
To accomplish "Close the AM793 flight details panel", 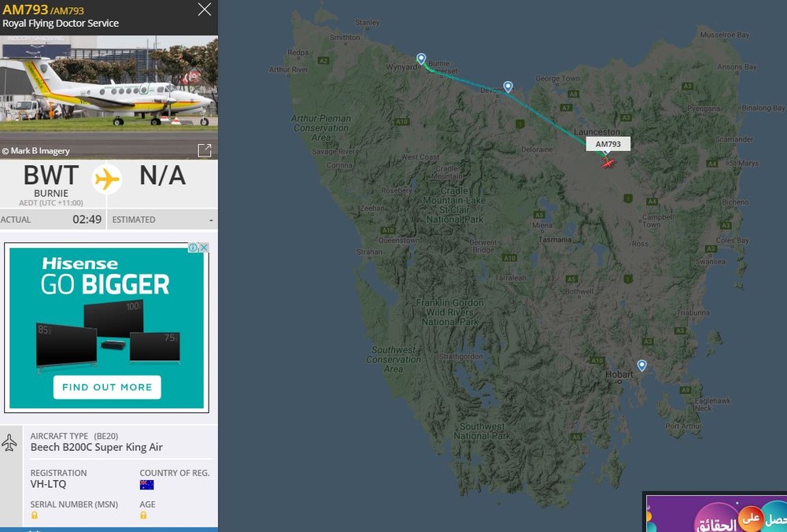I will click(204, 9).
